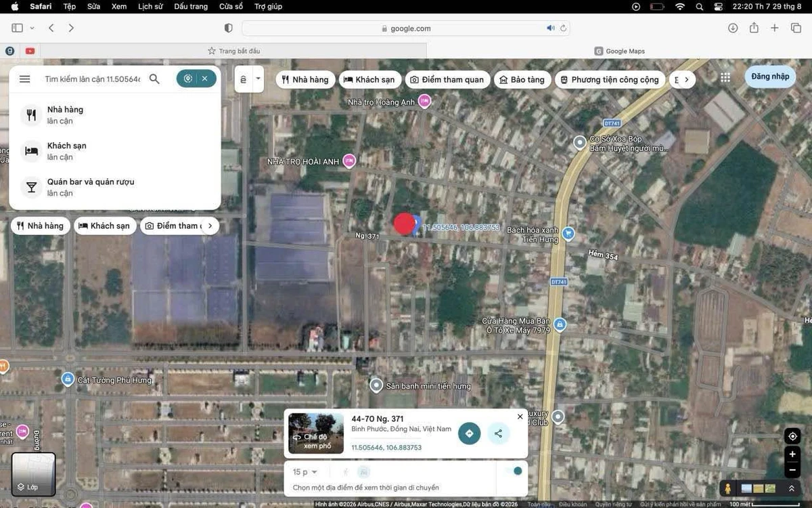Open the Google apps grid
The width and height of the screenshot is (812, 508).
[x=725, y=77]
